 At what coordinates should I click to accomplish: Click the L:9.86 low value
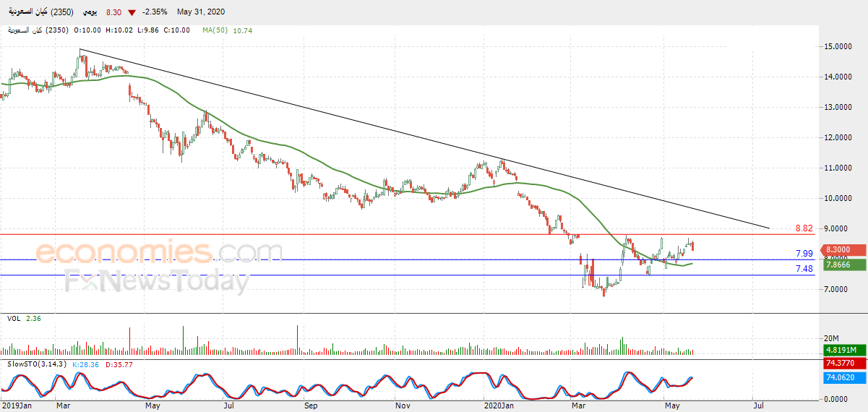point(148,30)
